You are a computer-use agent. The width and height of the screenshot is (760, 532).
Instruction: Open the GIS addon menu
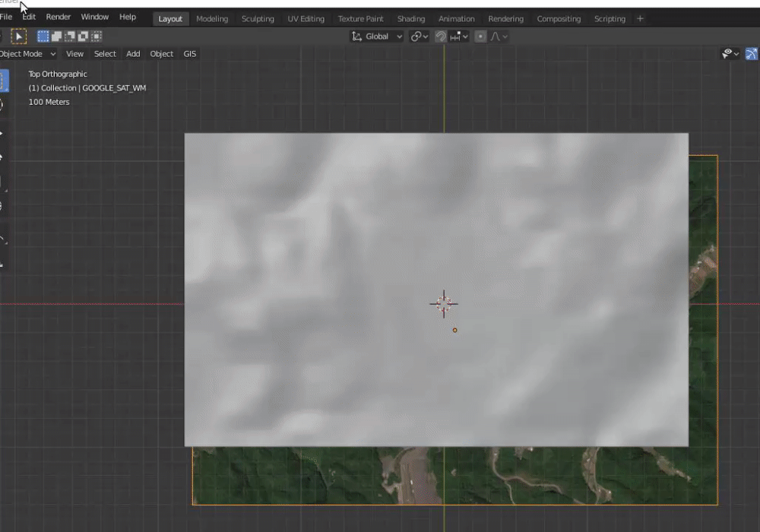click(x=189, y=54)
